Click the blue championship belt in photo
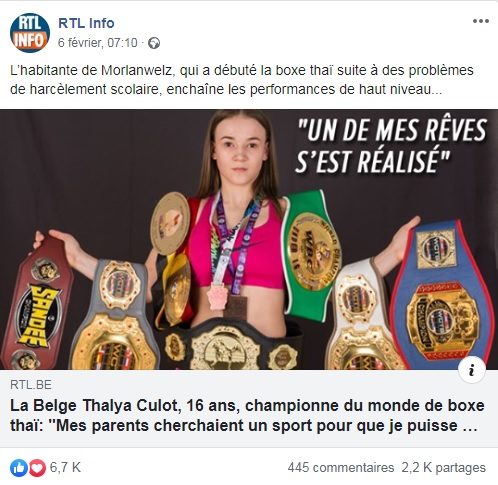The image size is (498, 485). [x=442, y=292]
